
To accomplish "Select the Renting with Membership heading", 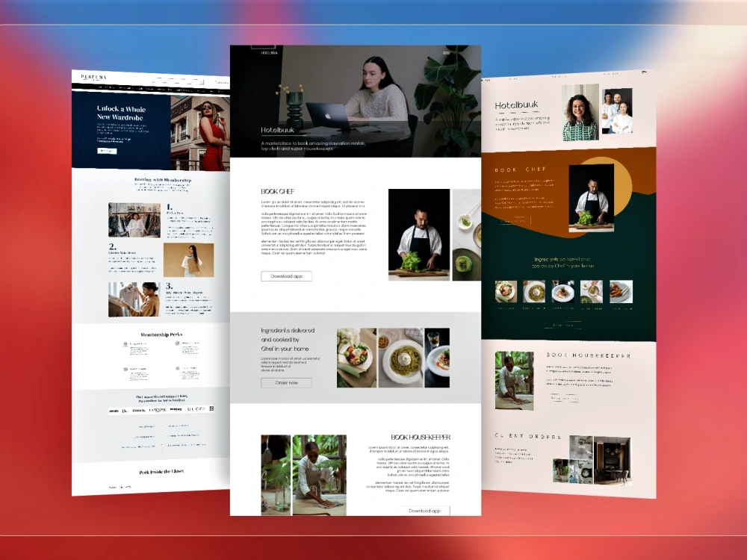I will point(162,180).
